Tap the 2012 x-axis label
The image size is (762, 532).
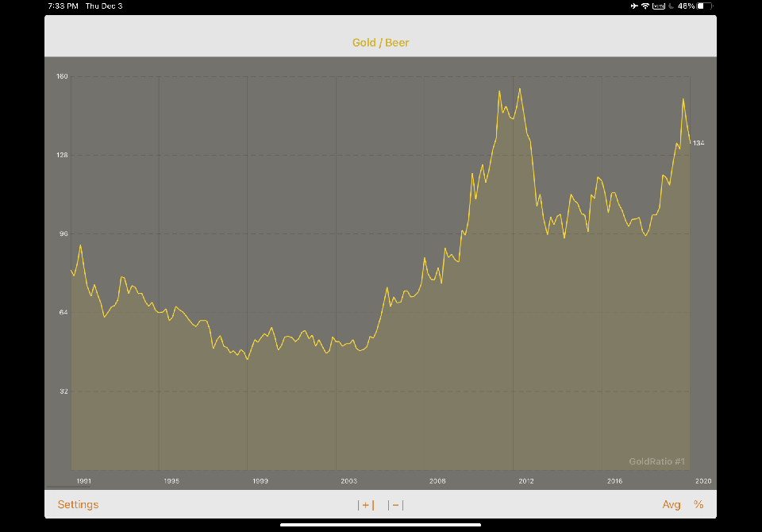coord(525,481)
